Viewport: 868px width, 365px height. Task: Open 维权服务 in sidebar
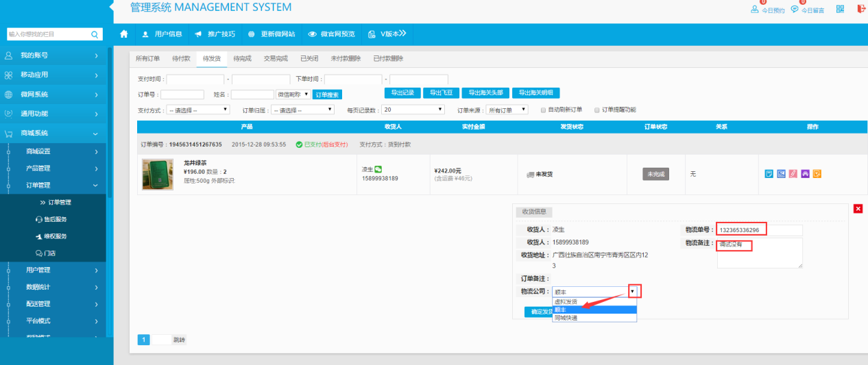[x=53, y=236]
